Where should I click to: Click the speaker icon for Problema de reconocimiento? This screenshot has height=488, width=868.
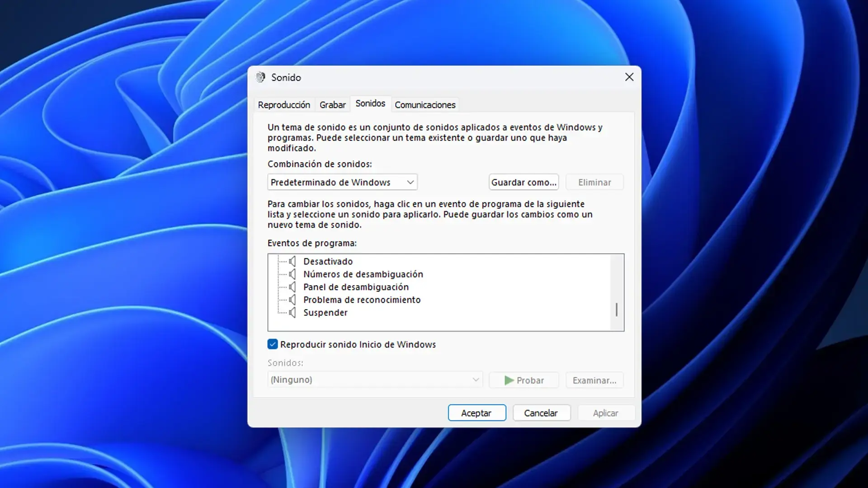tap(292, 299)
